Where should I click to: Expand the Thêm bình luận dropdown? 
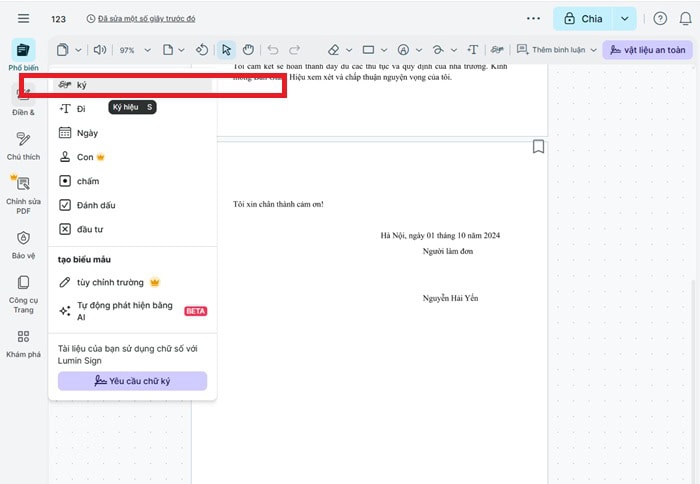(593, 49)
